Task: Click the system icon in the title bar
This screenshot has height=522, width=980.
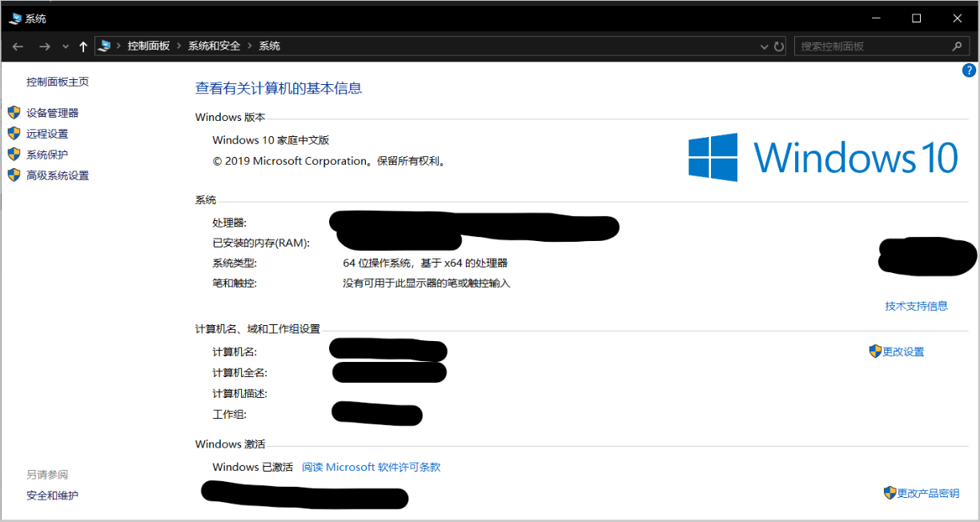Action: coord(15,18)
